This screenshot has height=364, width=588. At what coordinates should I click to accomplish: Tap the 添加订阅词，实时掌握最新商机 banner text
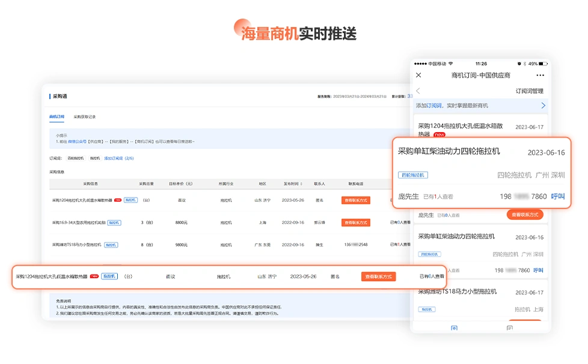click(452, 106)
